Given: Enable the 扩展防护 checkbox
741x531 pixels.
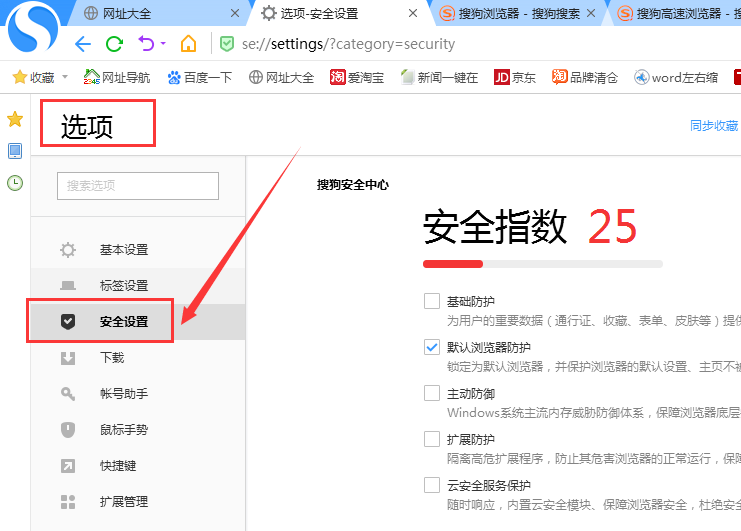Looking at the screenshot, I should click(x=432, y=439).
